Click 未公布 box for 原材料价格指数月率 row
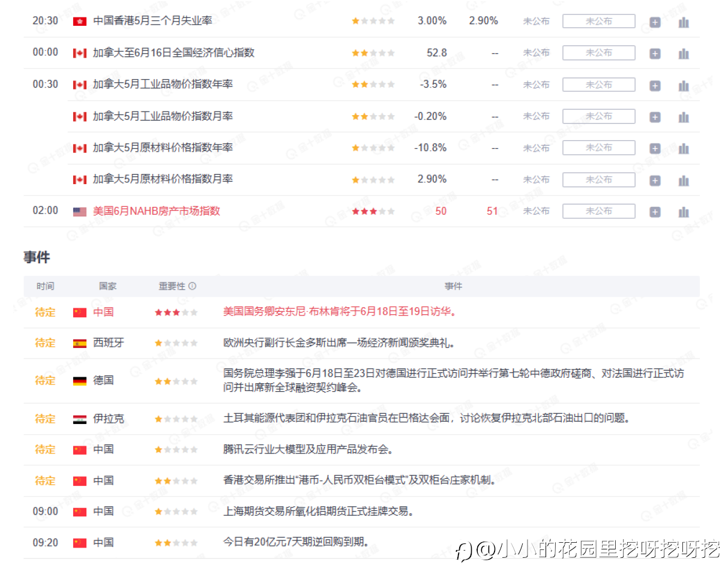Image resolution: width=728 pixels, height=583 pixels. click(x=598, y=179)
